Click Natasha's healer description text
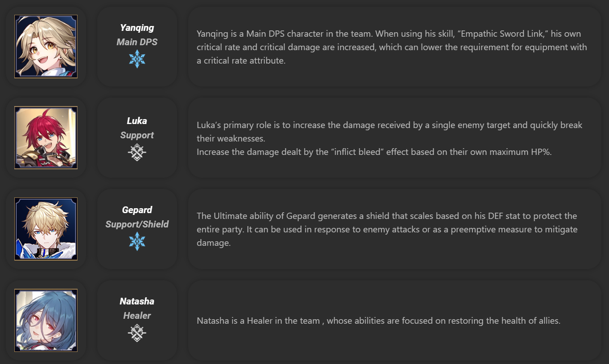This screenshot has height=364, width=609. [x=379, y=321]
